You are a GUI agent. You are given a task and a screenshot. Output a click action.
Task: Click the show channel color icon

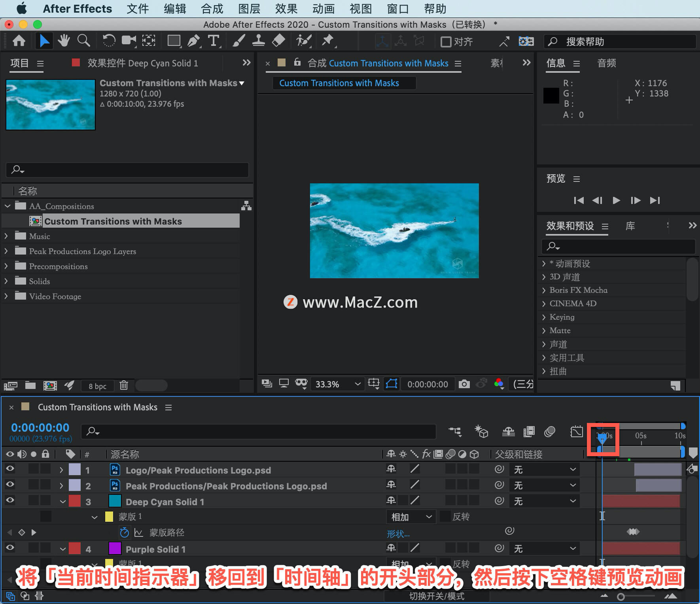(x=499, y=383)
